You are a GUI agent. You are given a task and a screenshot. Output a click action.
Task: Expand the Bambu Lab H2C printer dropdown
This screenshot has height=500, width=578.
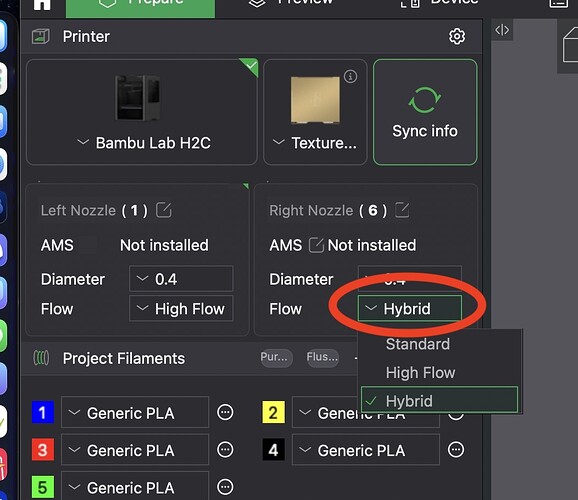144,143
